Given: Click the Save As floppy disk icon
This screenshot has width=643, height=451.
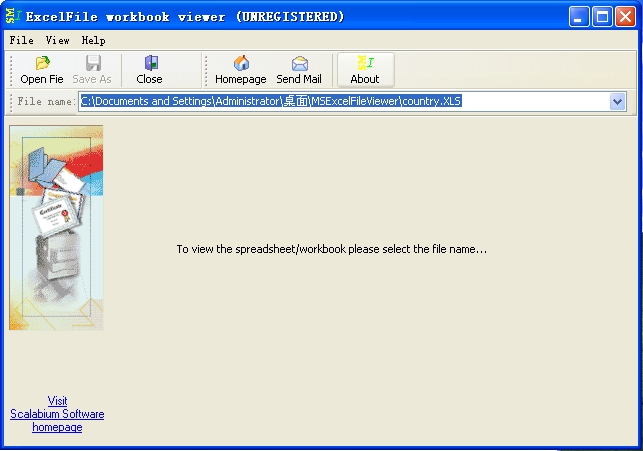Looking at the screenshot, I should [x=93, y=63].
